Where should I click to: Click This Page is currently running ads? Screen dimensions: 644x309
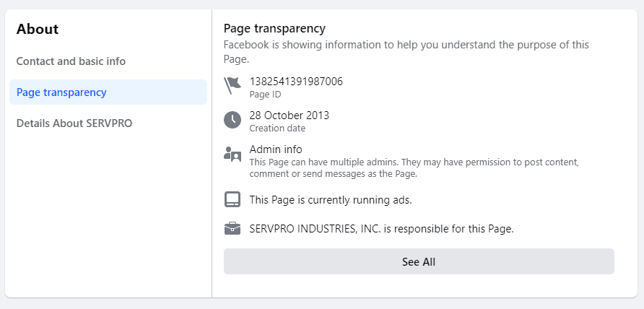(331, 200)
